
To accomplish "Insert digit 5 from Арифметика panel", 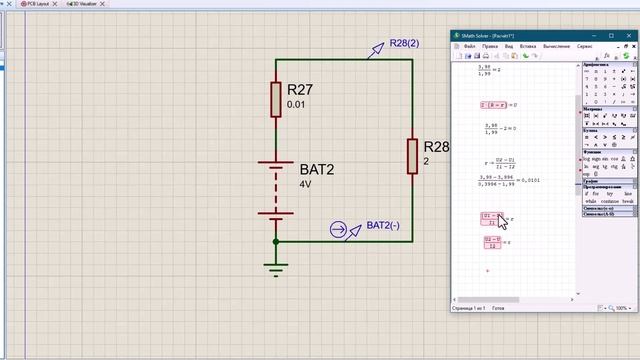I will 596,87.
